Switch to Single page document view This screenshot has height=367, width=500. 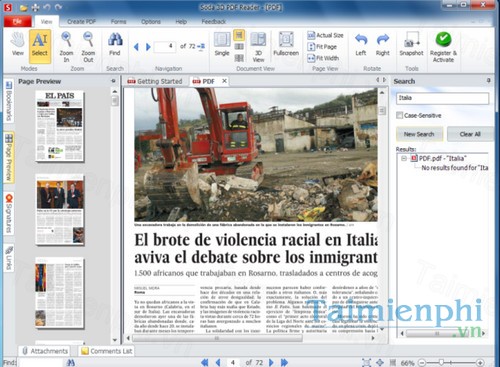[222, 44]
